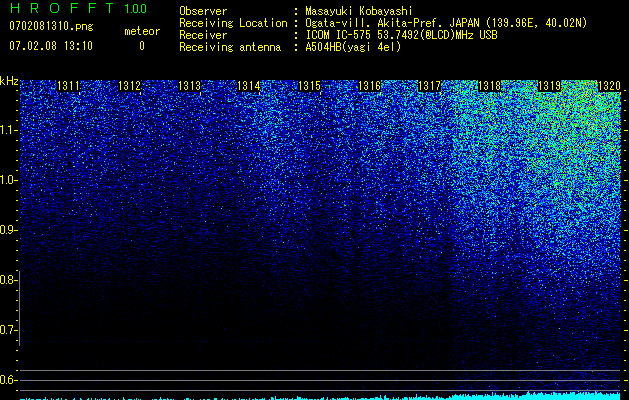Viewport: 629px width, 400px height.
Task: Click the 0.8 frequency axis label
Action: (x=9, y=280)
